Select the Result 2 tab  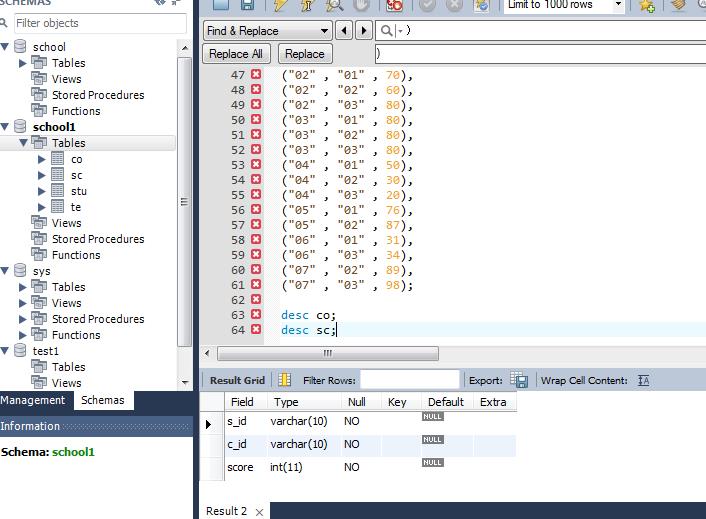click(x=226, y=511)
